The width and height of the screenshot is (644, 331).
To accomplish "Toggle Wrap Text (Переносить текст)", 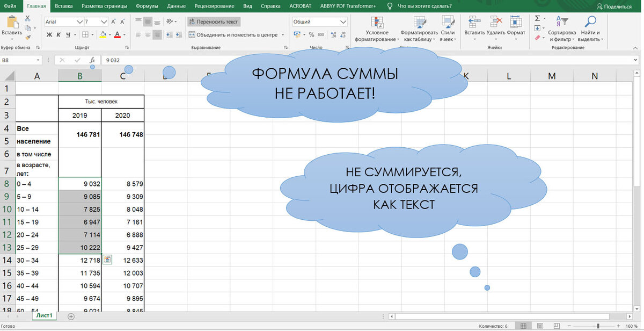I will (x=213, y=21).
